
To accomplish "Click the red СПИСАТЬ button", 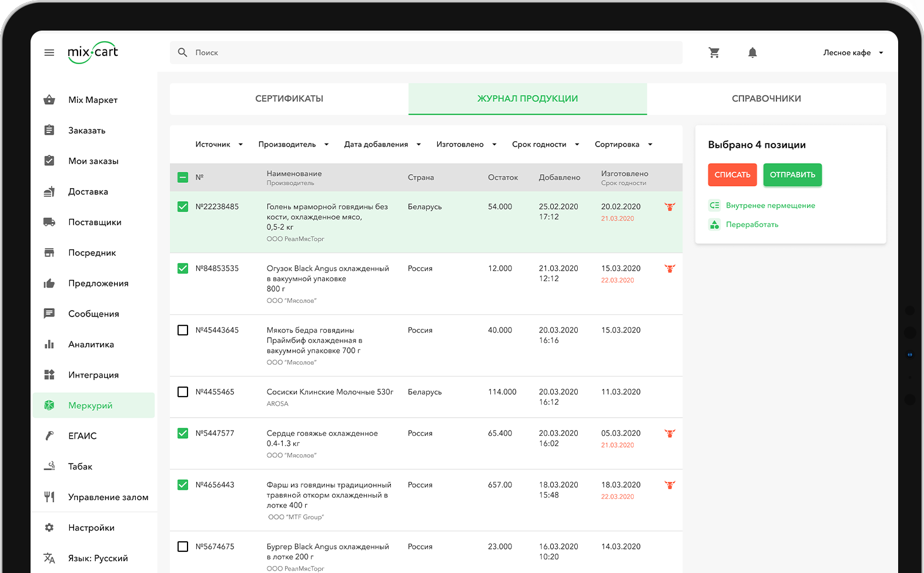I will [x=732, y=175].
